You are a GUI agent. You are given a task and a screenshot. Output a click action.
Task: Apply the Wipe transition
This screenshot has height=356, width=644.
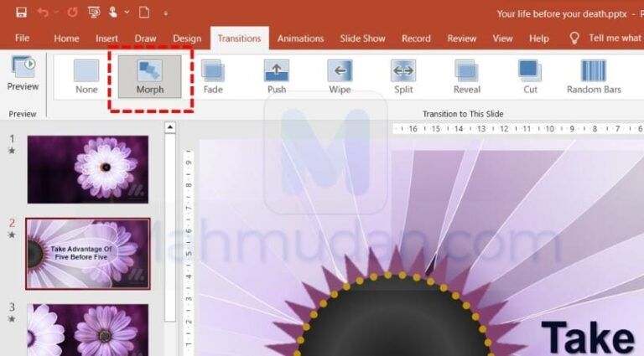(x=340, y=75)
